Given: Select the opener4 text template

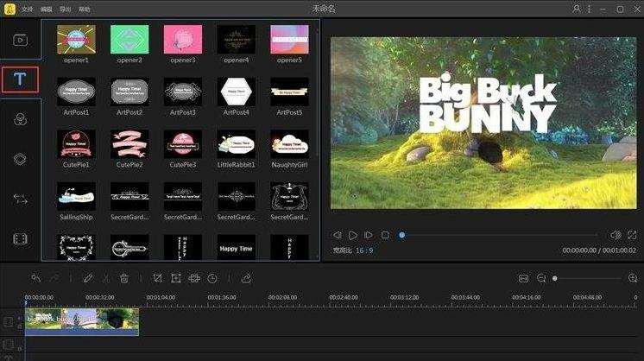Looking at the screenshot, I should [x=237, y=40].
